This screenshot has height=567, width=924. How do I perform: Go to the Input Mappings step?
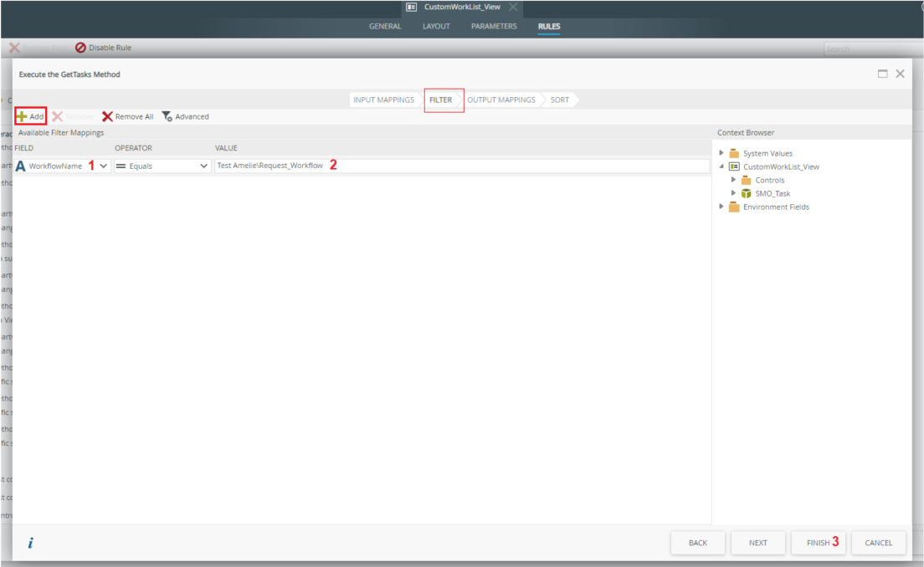click(383, 100)
